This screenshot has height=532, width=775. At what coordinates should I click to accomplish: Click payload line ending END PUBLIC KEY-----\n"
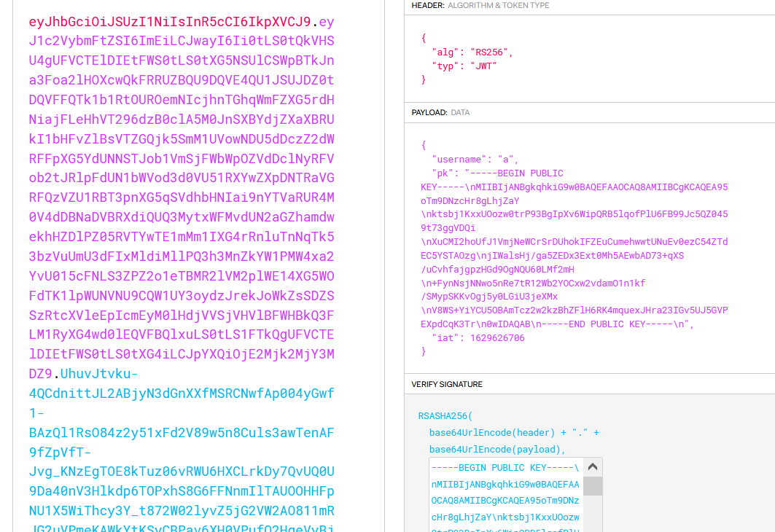[557, 324]
